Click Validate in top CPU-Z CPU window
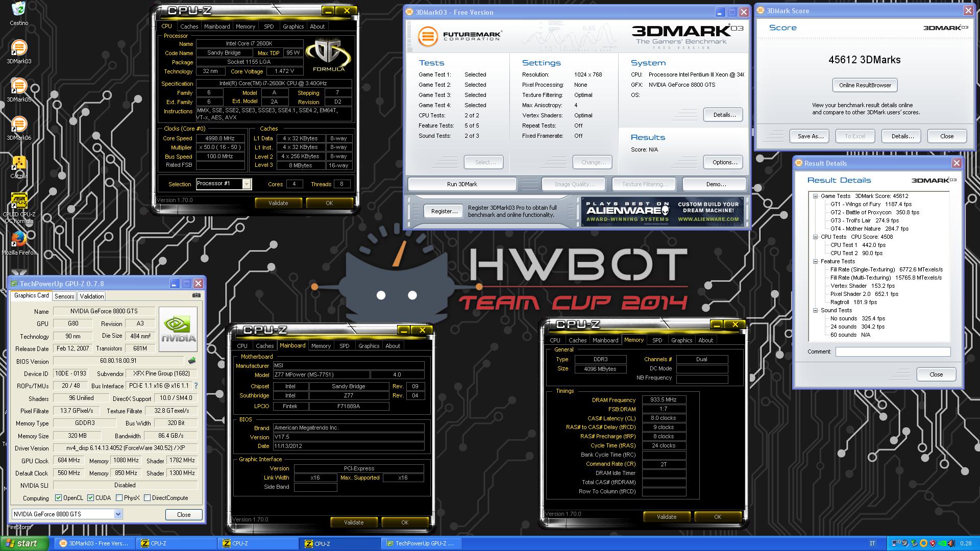The image size is (980, 551). pos(278,203)
